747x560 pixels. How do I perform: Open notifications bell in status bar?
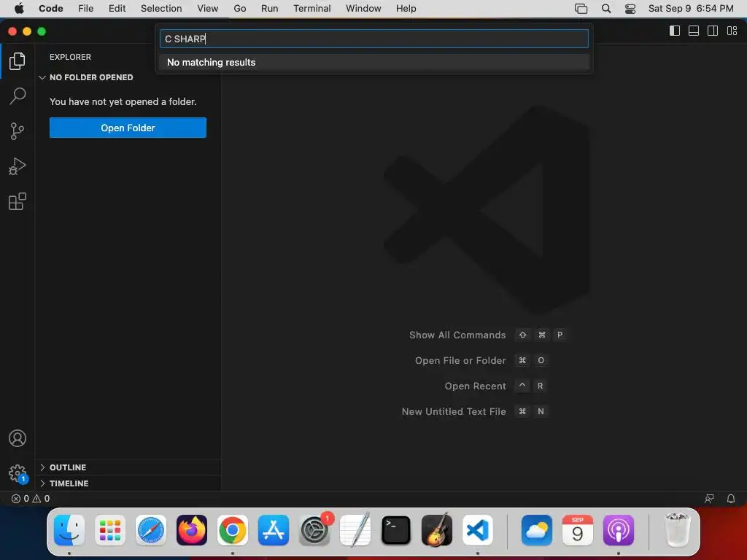point(730,499)
